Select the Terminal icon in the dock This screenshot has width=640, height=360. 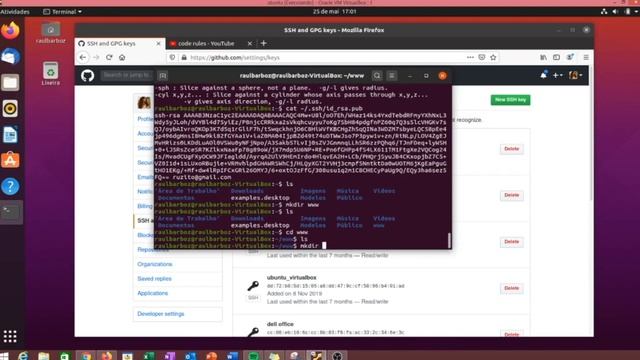10,212
